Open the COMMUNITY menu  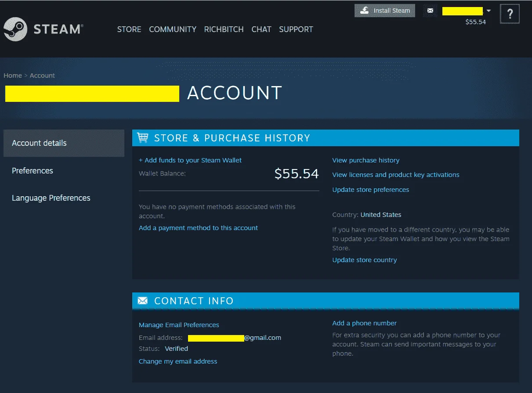(173, 29)
